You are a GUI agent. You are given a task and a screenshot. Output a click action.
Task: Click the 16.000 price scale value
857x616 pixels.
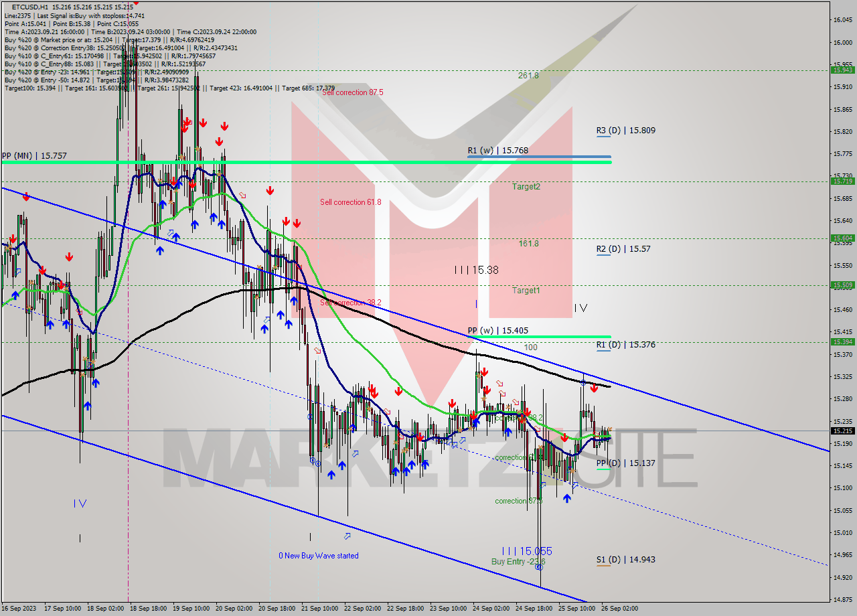(842, 42)
